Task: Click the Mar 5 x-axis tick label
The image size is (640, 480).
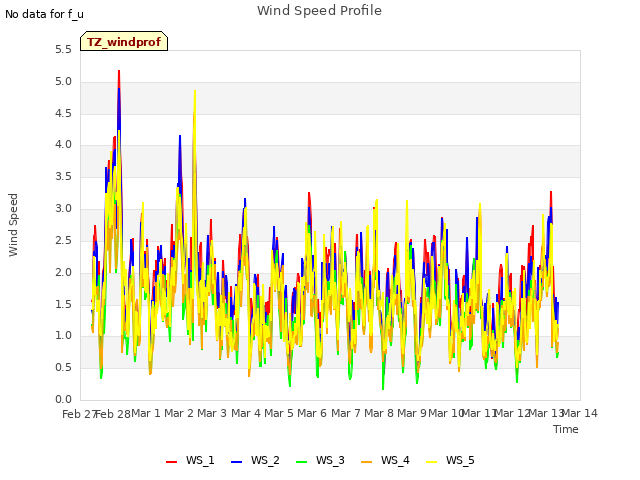Action: click(x=279, y=413)
